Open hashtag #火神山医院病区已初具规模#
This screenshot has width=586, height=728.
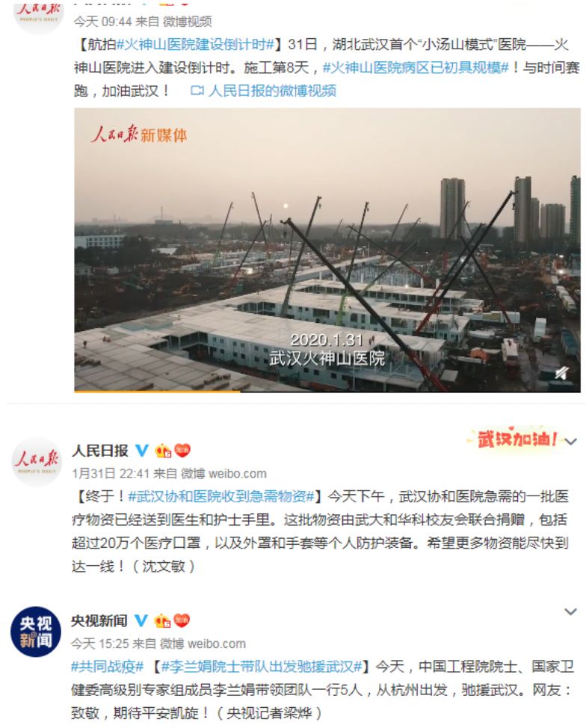pyautogui.click(x=416, y=68)
